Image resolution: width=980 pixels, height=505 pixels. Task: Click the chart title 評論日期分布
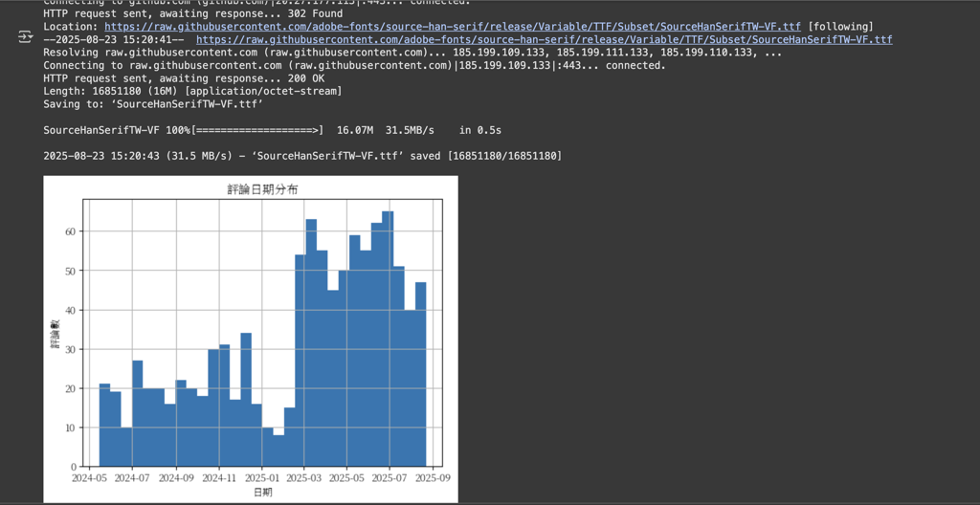coord(262,189)
